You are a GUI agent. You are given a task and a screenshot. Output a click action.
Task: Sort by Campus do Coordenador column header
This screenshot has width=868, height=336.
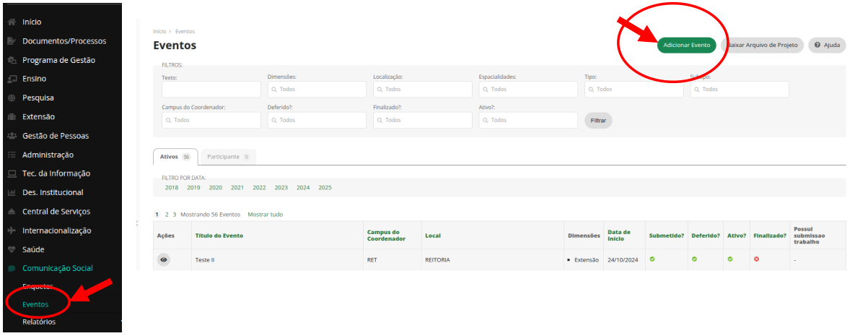[386, 236]
